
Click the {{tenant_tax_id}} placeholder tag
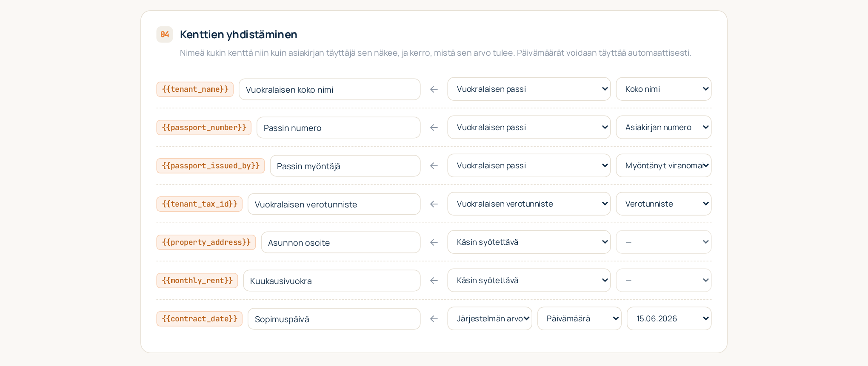200,204
